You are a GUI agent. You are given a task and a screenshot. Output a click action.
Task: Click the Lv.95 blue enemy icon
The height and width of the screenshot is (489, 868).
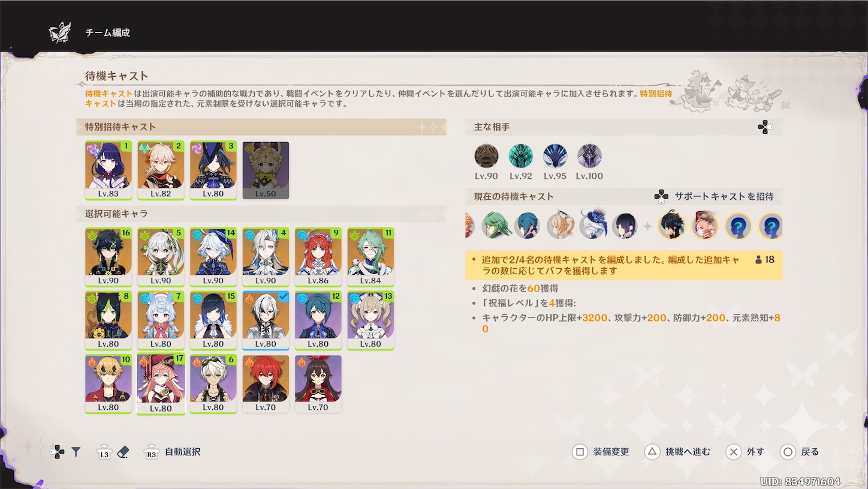[555, 156]
